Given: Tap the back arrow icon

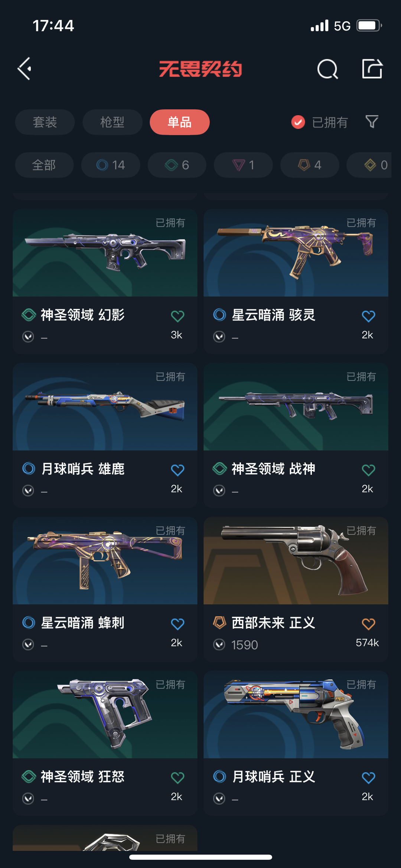Looking at the screenshot, I should (x=25, y=69).
